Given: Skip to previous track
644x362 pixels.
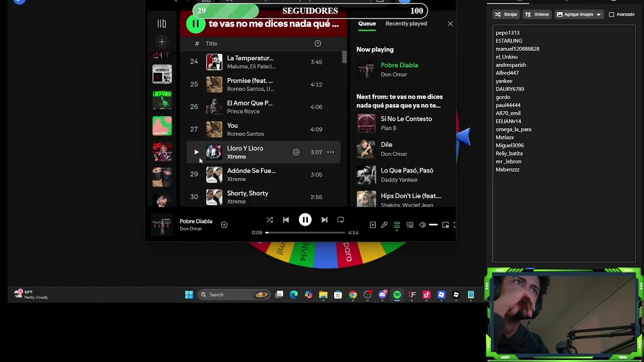Looking at the screenshot, I should (x=286, y=220).
